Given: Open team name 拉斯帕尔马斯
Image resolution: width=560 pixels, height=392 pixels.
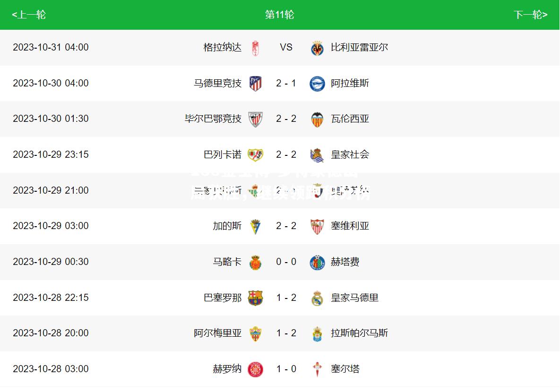Looking at the screenshot, I should pos(359,333).
